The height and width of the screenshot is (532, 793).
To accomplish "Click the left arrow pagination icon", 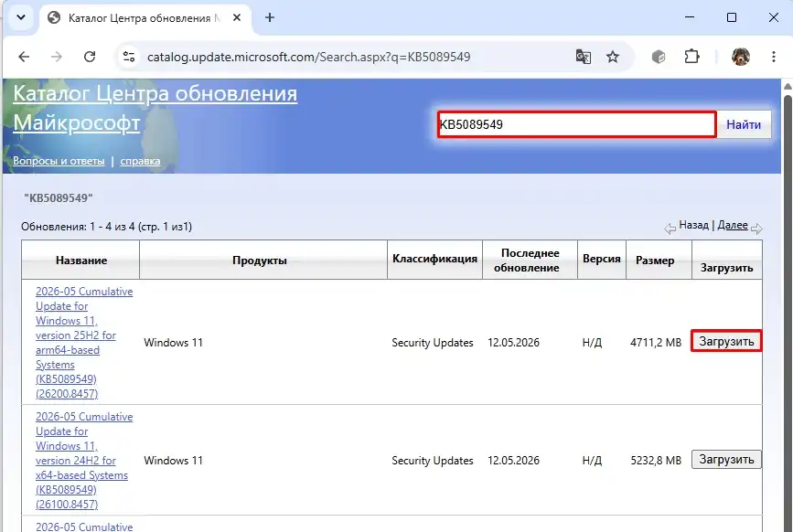I will click(x=670, y=229).
